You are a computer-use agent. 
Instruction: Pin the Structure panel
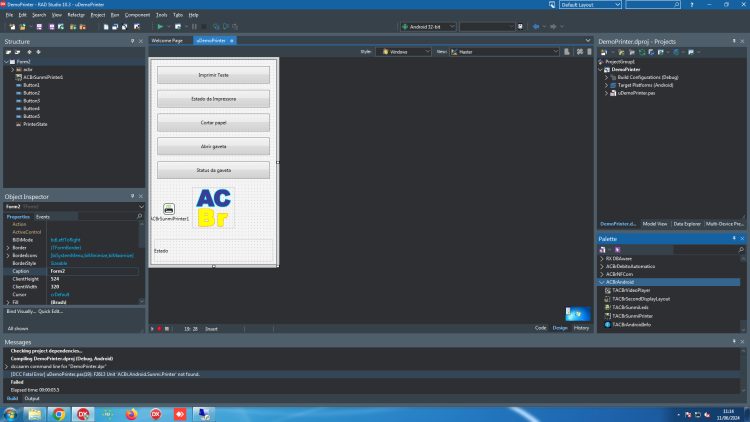[132, 42]
